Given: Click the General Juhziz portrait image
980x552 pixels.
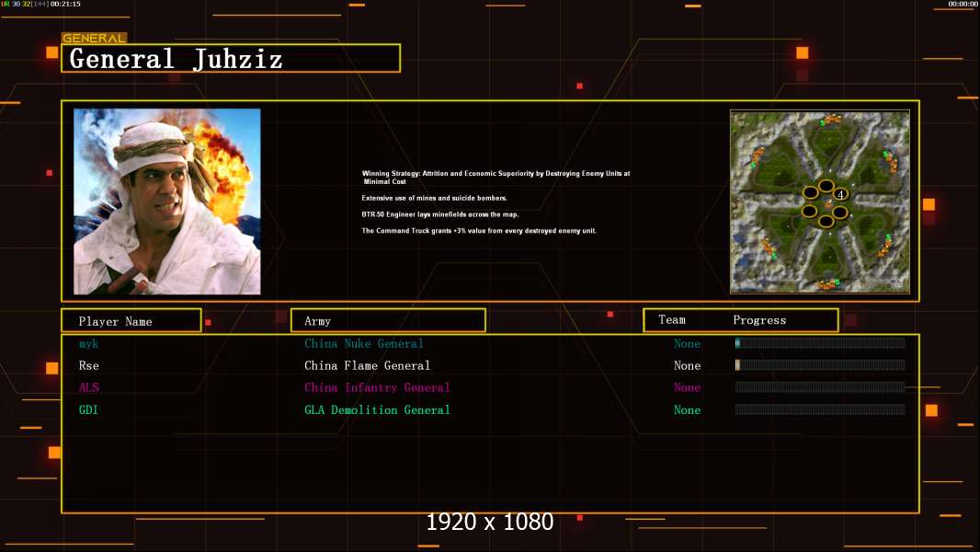Looking at the screenshot, I should (x=167, y=201).
